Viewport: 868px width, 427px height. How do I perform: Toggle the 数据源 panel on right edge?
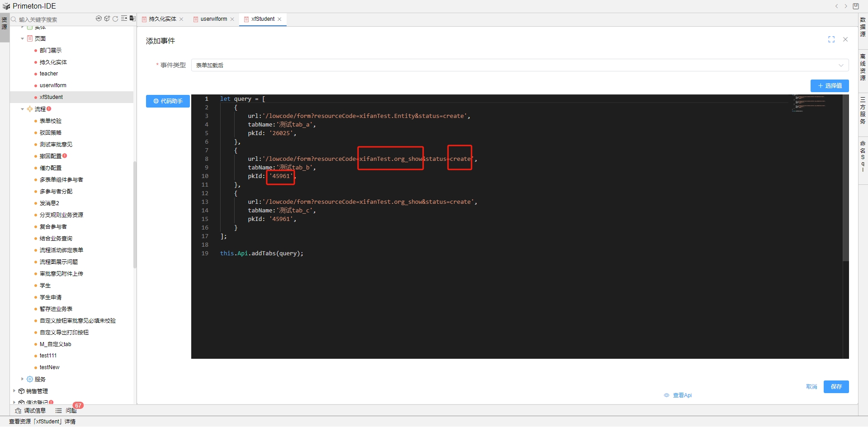(x=863, y=27)
